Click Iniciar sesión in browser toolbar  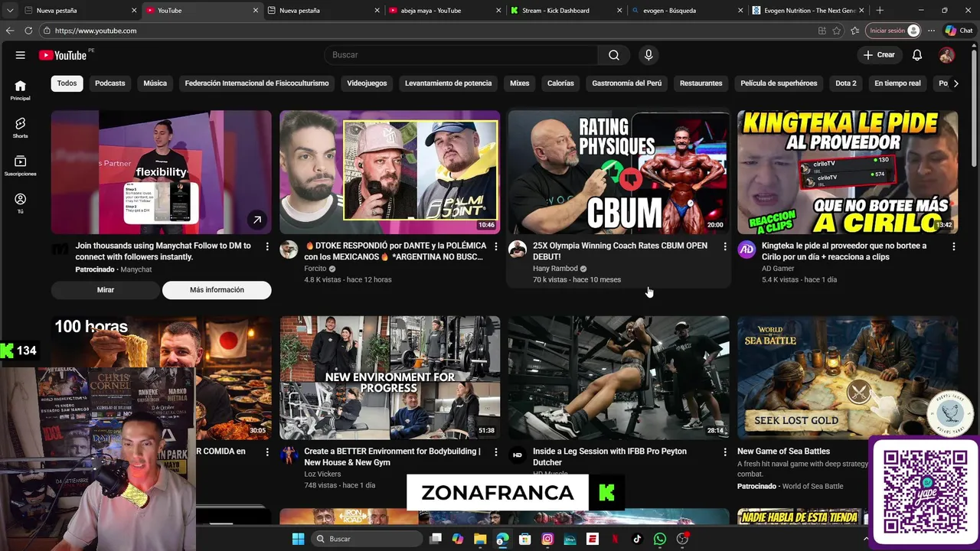(893, 31)
